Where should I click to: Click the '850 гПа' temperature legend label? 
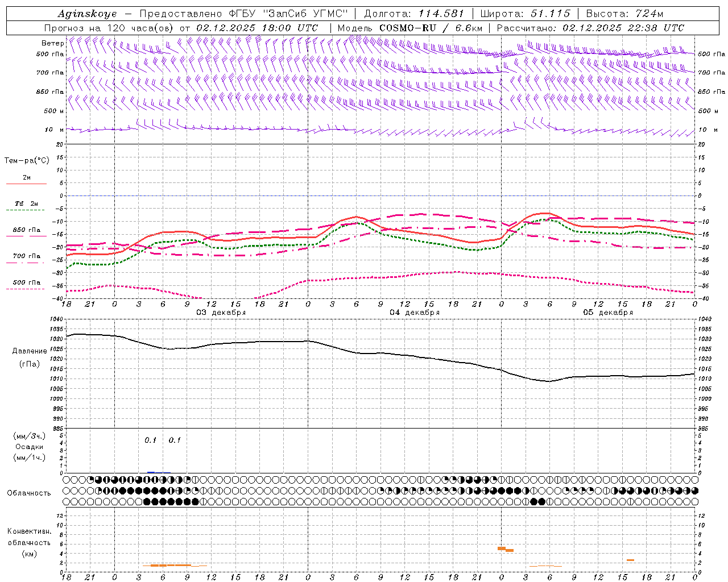click(x=26, y=230)
